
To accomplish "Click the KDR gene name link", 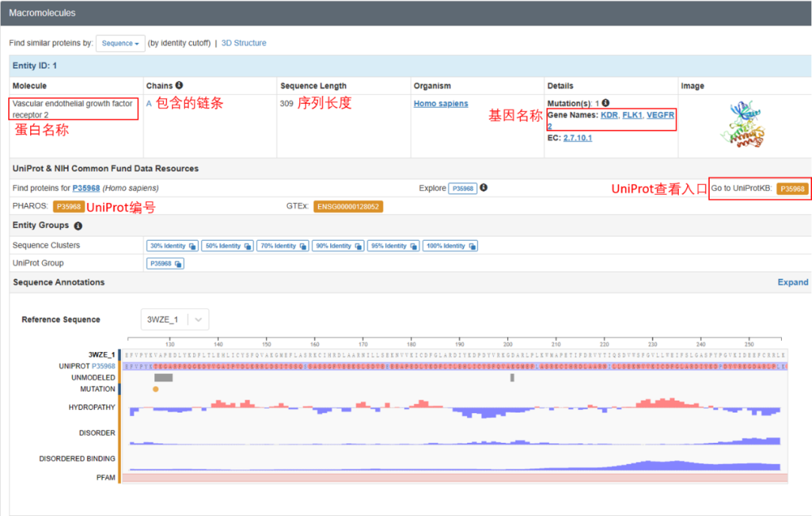I will (609, 115).
